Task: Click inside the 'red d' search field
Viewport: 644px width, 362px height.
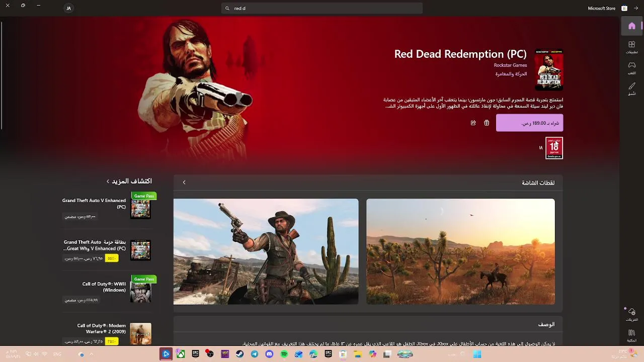Action: [322, 8]
